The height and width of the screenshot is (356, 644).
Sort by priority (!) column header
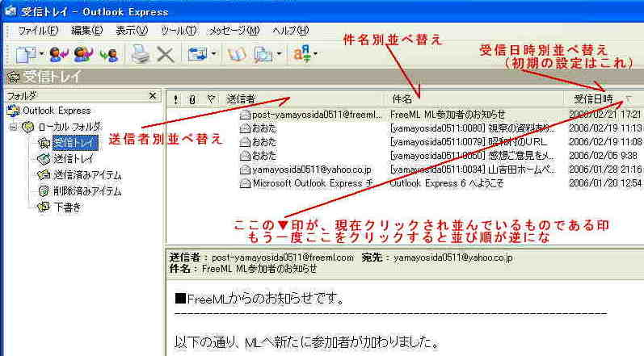(176, 99)
